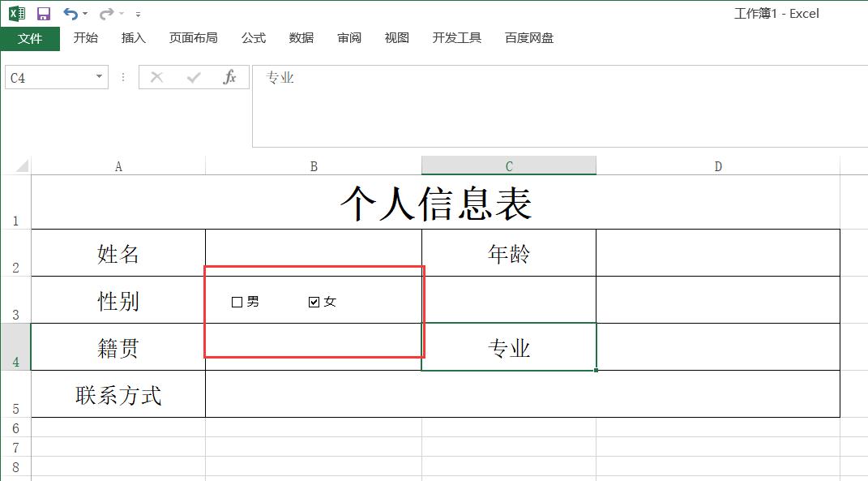Viewport: 868px width, 481px height.
Task: Open the 审阅 tab
Action: [x=349, y=37]
